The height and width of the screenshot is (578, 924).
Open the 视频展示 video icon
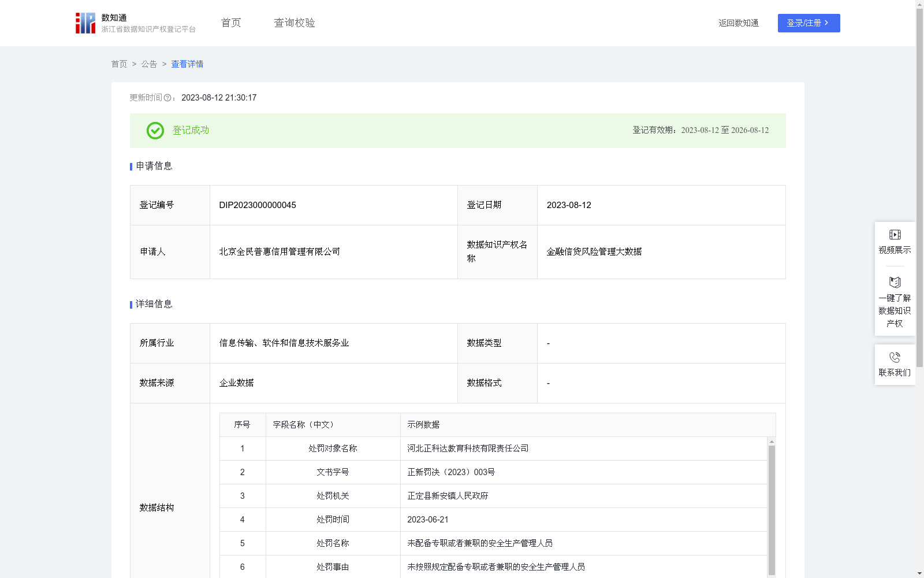(x=895, y=235)
